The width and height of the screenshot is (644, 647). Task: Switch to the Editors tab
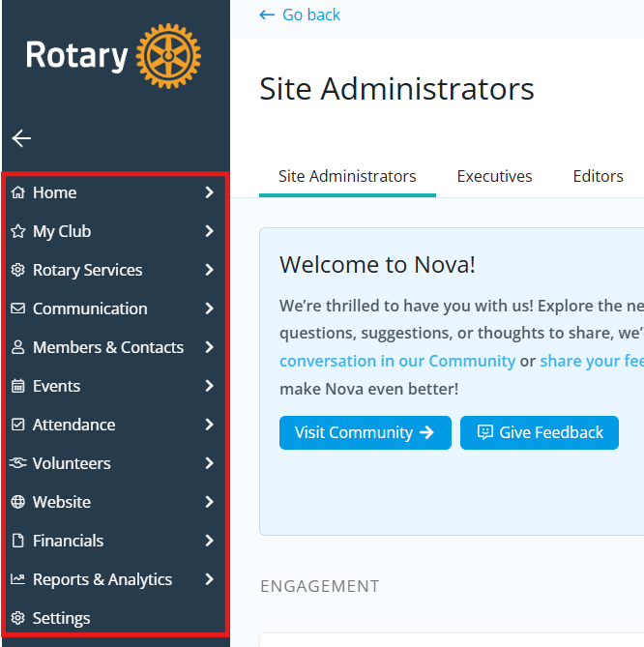pos(598,177)
